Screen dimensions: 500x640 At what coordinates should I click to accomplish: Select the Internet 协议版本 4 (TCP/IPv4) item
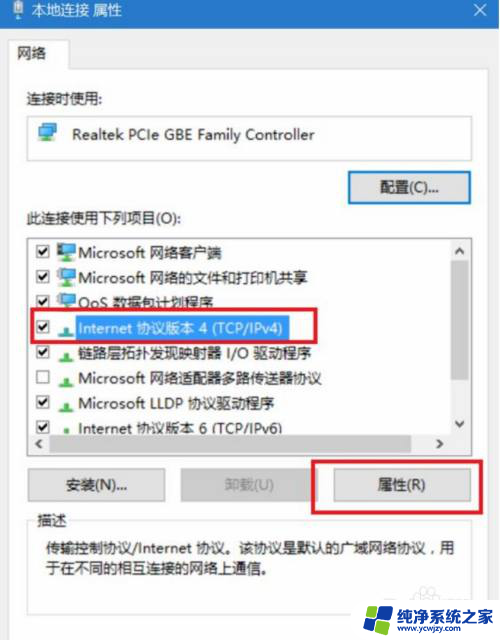click(180, 328)
